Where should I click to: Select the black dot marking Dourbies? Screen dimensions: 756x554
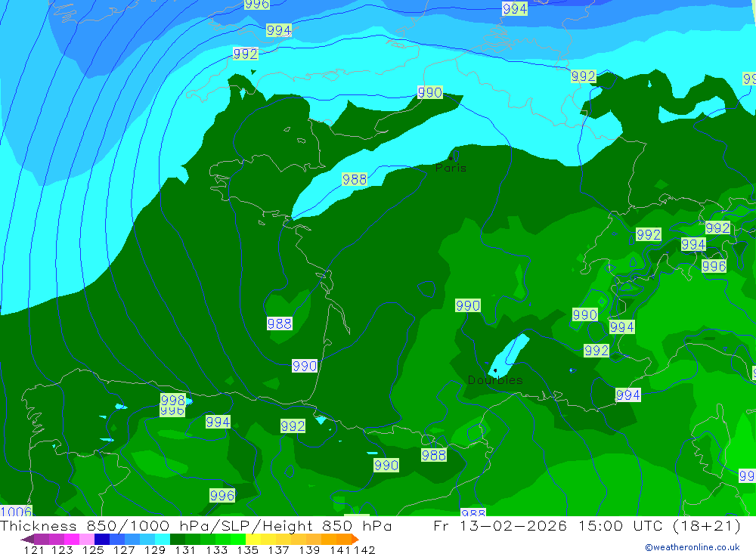click(x=495, y=370)
